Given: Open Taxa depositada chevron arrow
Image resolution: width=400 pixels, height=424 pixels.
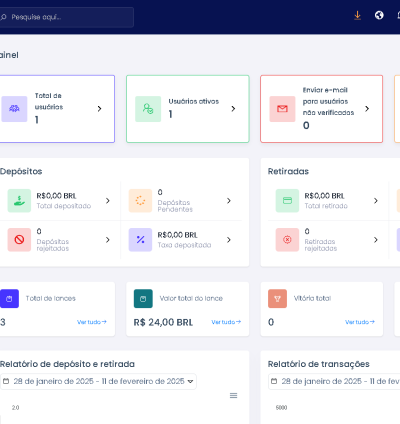Looking at the screenshot, I should 229,240.
